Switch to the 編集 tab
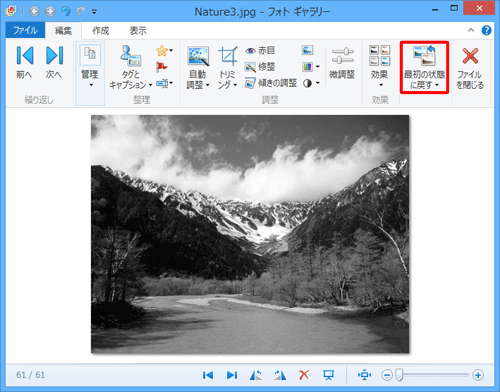This screenshot has height=392, width=500. click(x=63, y=30)
